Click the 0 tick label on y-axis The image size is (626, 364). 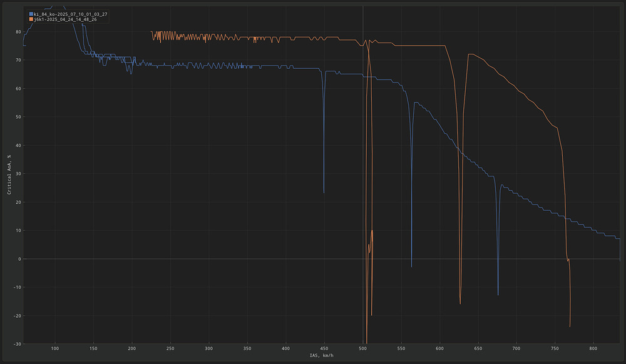point(19,259)
